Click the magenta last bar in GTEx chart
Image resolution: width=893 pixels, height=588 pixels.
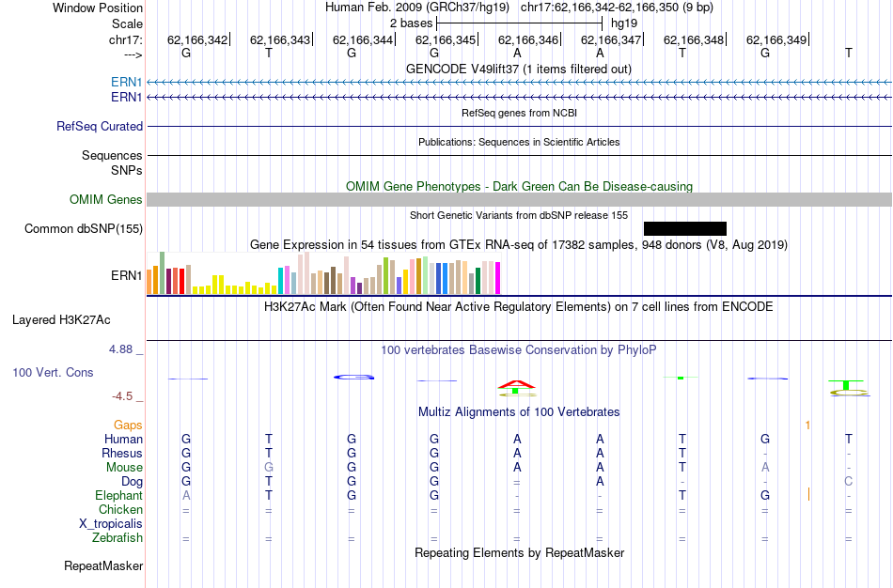coord(497,278)
